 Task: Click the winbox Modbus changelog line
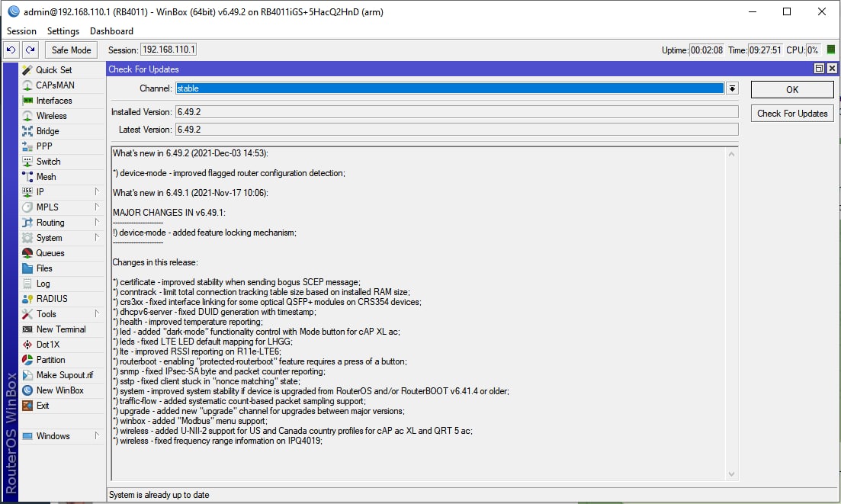[x=190, y=422]
